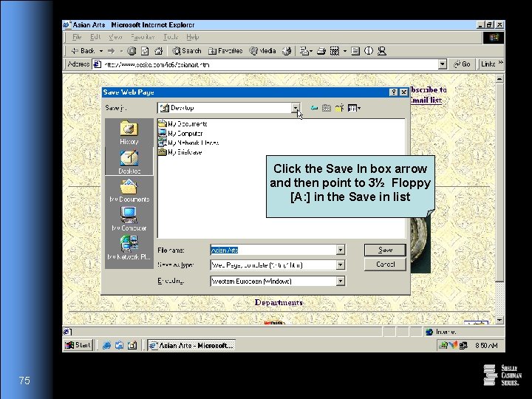The image size is (532, 399).
Task: Select My Briefcase in the file list
Action: pyautogui.click(x=180, y=152)
